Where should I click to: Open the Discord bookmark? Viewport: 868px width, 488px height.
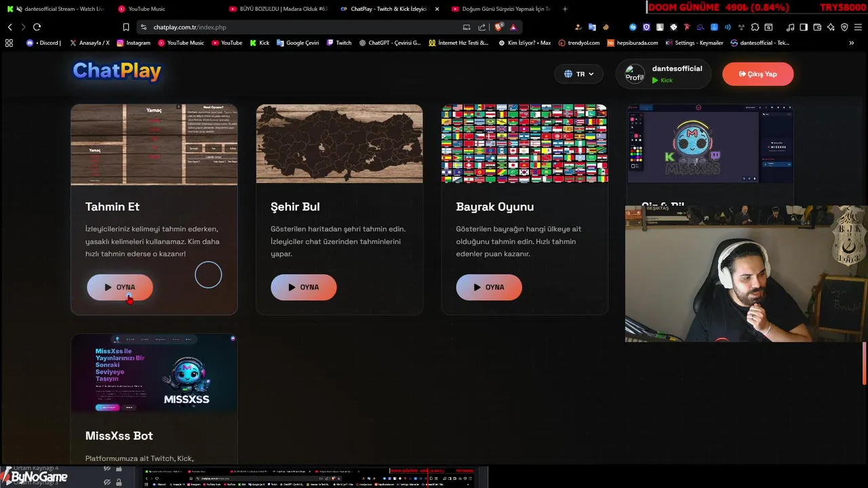click(44, 43)
